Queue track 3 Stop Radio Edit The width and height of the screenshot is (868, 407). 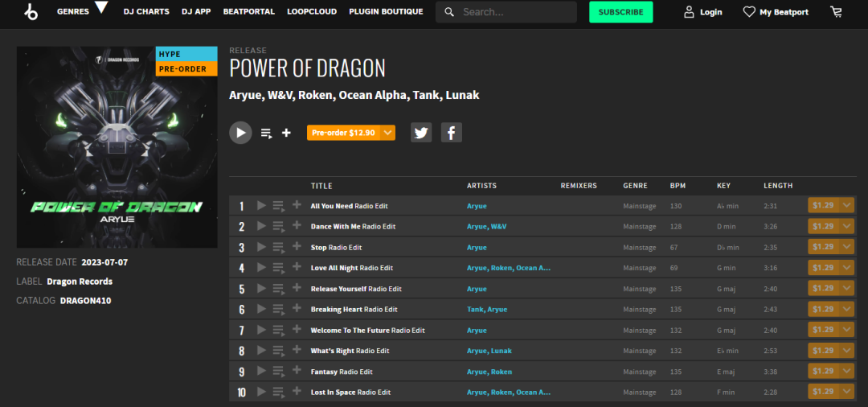pos(279,248)
